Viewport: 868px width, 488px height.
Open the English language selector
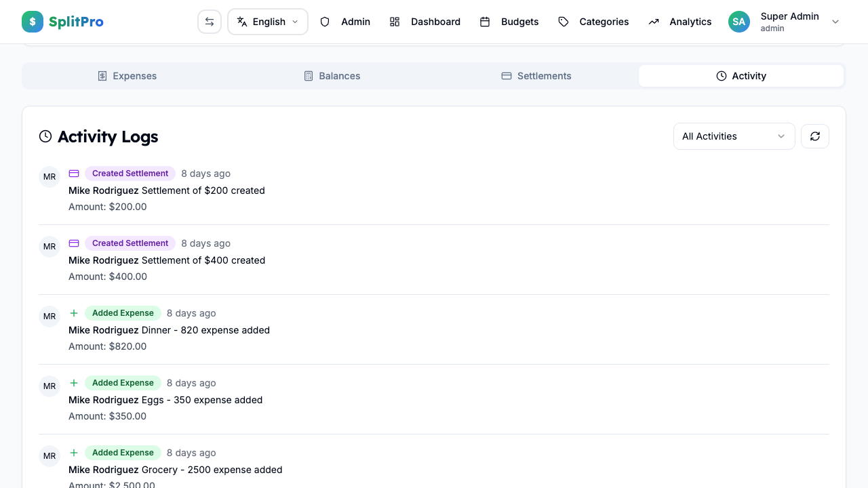[267, 21]
